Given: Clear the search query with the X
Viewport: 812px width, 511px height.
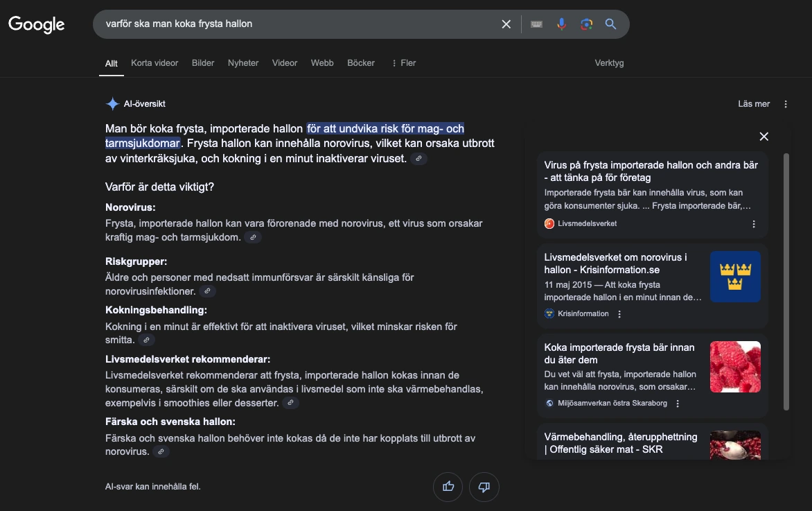Looking at the screenshot, I should point(506,24).
